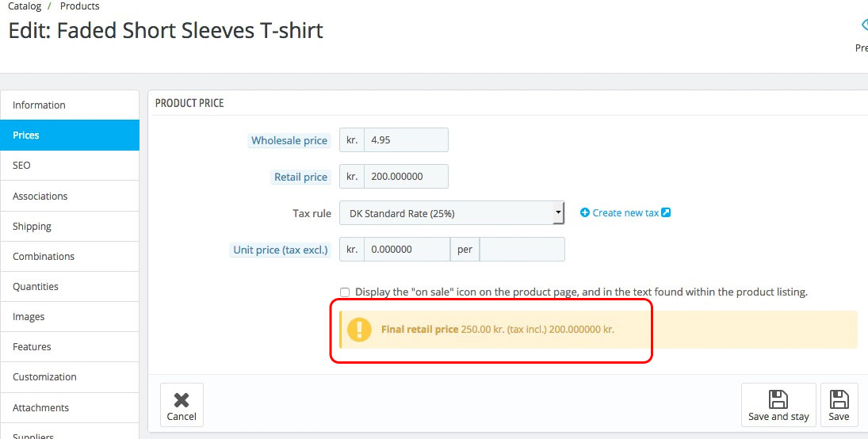The height and width of the screenshot is (439, 868).
Task: Go to the Shipping tab
Action: tap(70, 226)
